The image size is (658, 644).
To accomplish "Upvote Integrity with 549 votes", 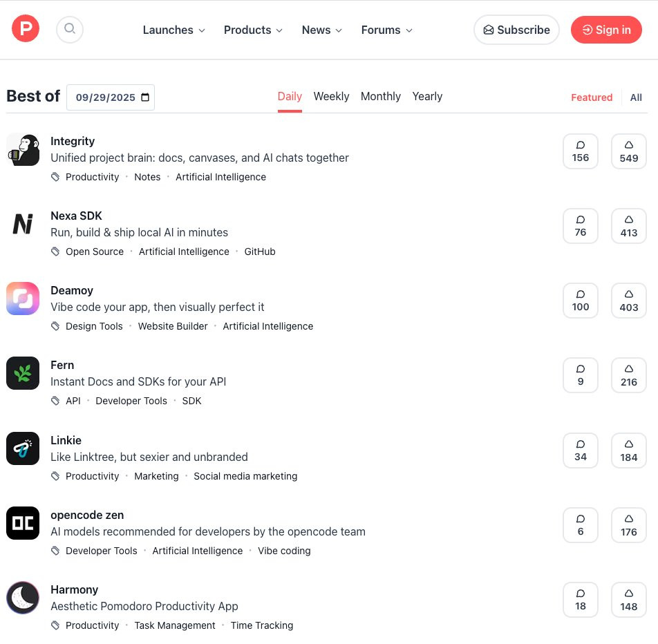I will click(x=629, y=151).
